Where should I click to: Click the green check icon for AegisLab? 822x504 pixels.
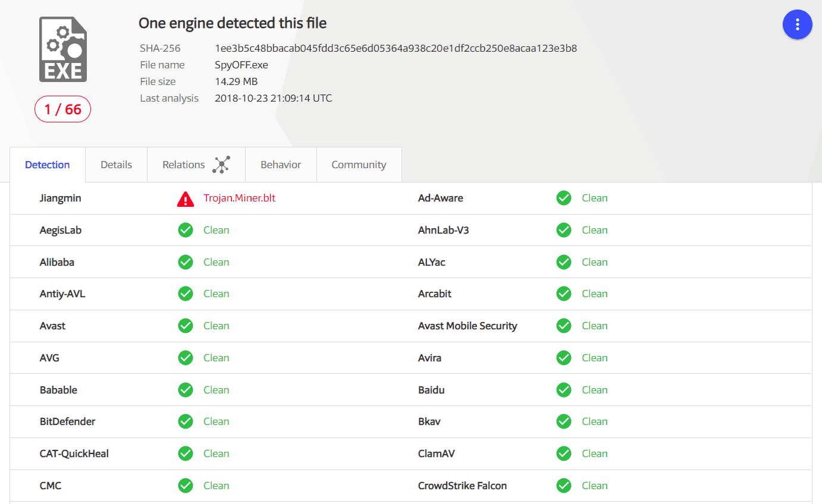186,230
